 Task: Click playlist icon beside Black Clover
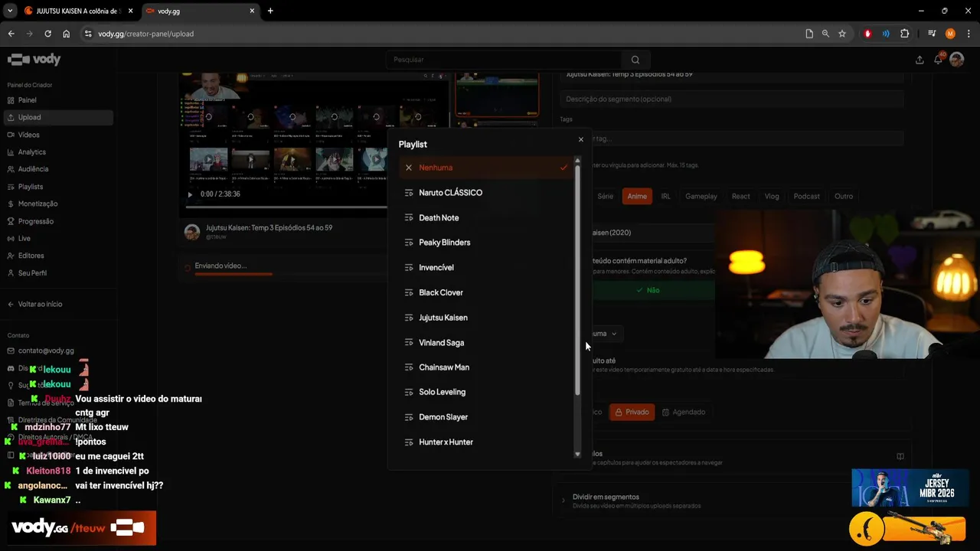409,292
